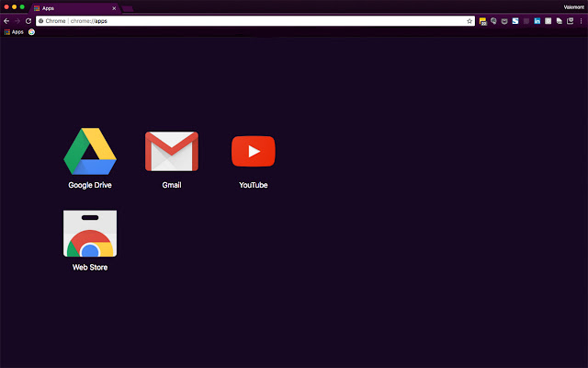Viewport: 588px width, 368px height.
Task: Reload the current page
Action: pos(28,21)
